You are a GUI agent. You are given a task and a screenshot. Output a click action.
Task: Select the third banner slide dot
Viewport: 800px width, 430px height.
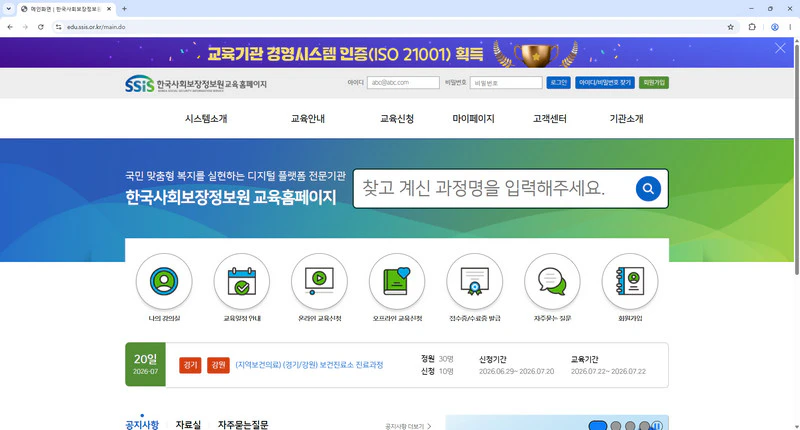tap(630, 425)
